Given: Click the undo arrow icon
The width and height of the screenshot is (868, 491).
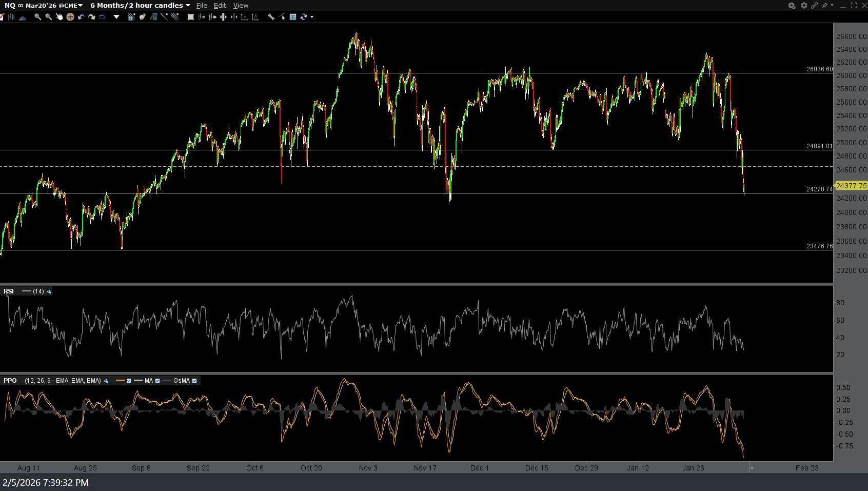Looking at the screenshot, I should point(81,17).
